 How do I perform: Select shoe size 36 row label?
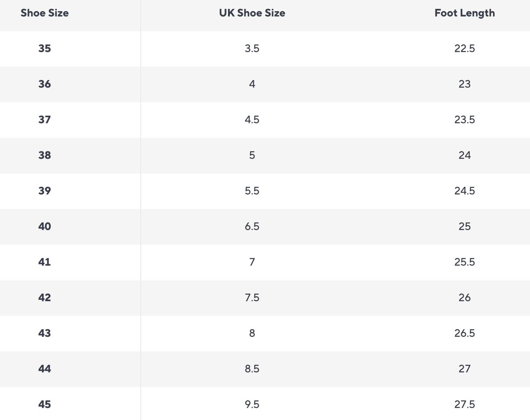[45, 84]
